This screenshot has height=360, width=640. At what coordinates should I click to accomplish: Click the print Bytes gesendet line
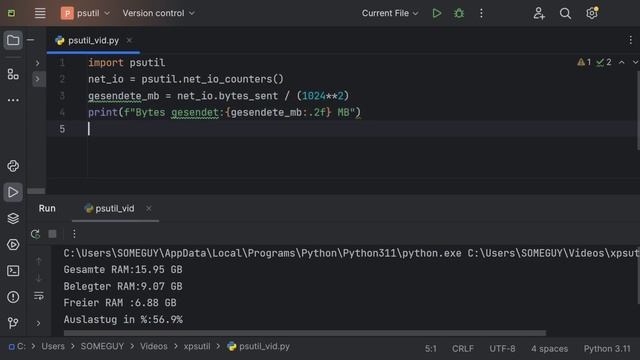pyautogui.click(x=224, y=112)
